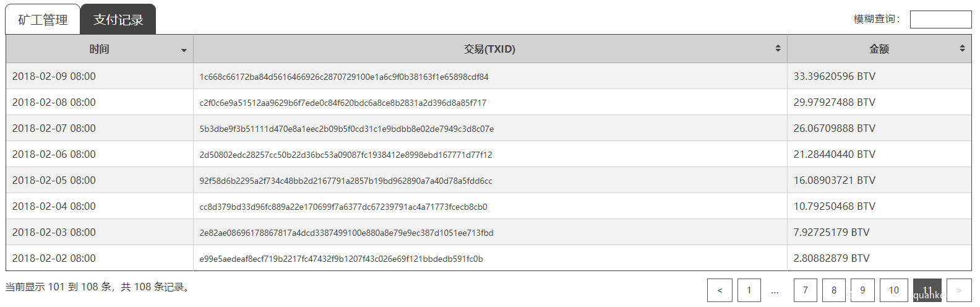Click the current page 11 button

(x=927, y=290)
